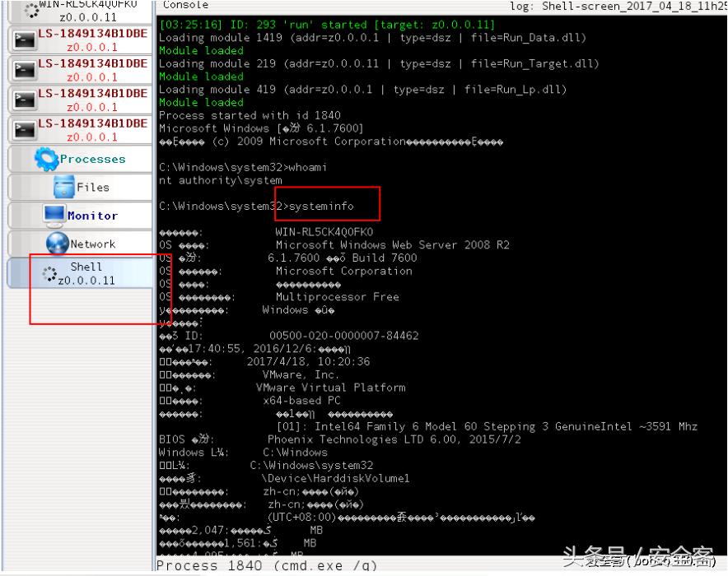Click the fourth LS-1849134B1DBE terminal icon
The width and height of the screenshot is (728, 576).
coord(24,130)
